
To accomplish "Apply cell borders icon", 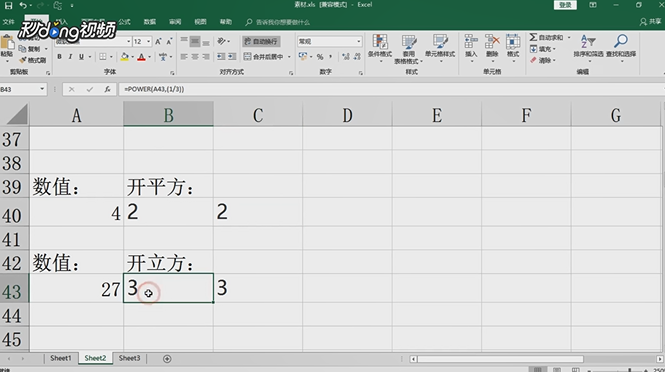I will pyautogui.click(x=103, y=56).
